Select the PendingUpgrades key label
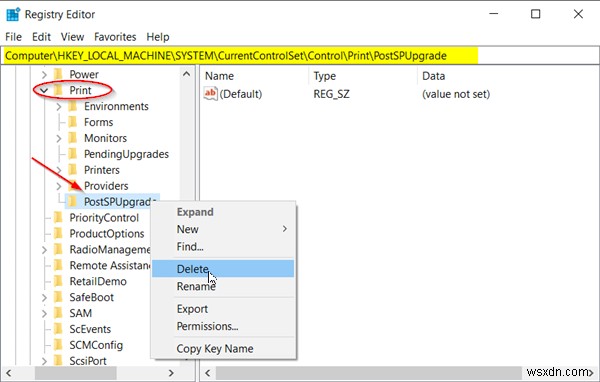Screen dimensions: 600x382 pyautogui.click(x=126, y=154)
